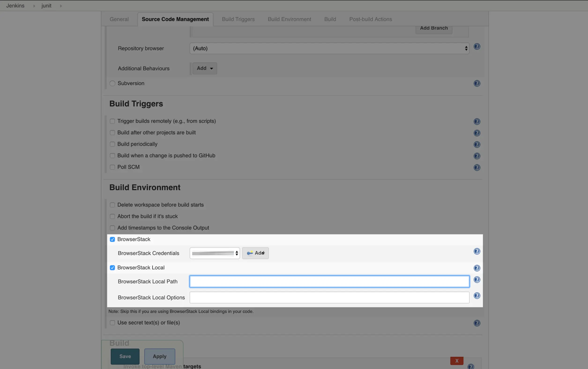Uncheck the BrowserStack checkbox

point(112,240)
